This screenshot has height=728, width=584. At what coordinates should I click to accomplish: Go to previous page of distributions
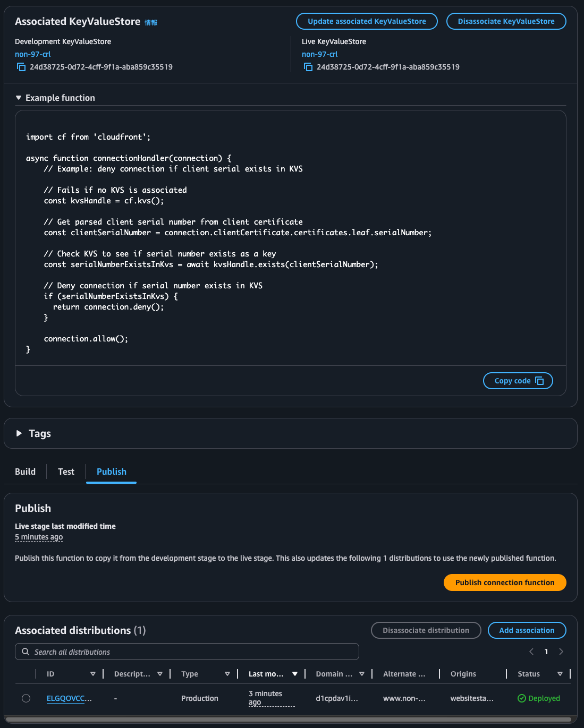(531, 652)
